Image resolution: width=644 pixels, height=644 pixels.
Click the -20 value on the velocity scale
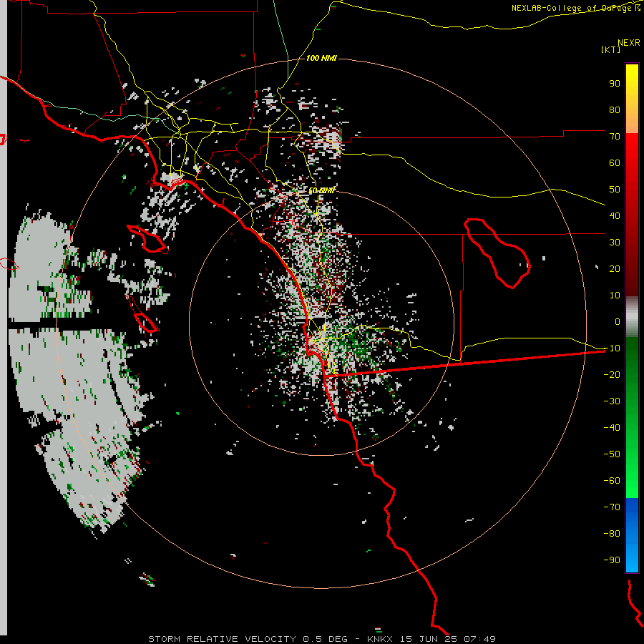612,374
